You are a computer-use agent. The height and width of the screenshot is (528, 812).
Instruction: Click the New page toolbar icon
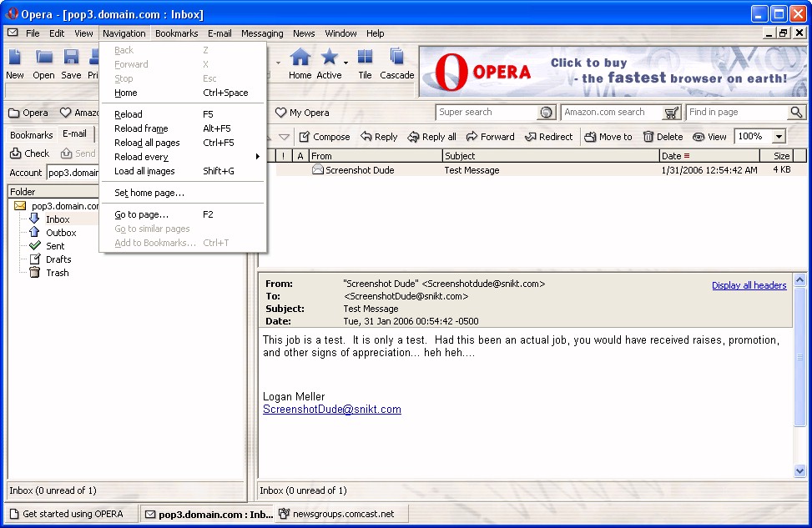tap(14, 63)
